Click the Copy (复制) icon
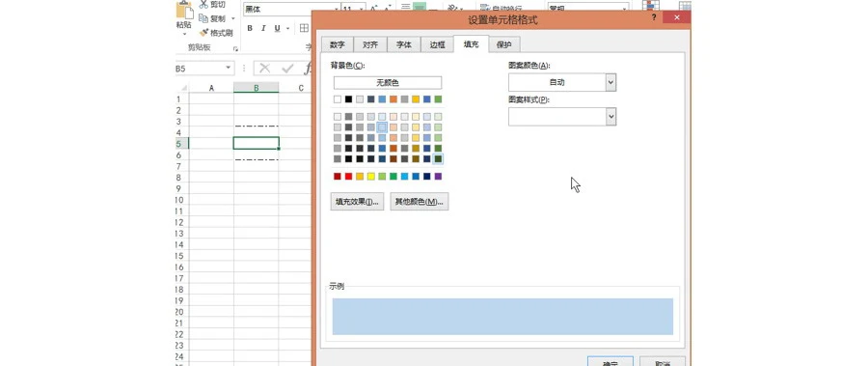The height and width of the screenshot is (366, 868). click(x=203, y=18)
